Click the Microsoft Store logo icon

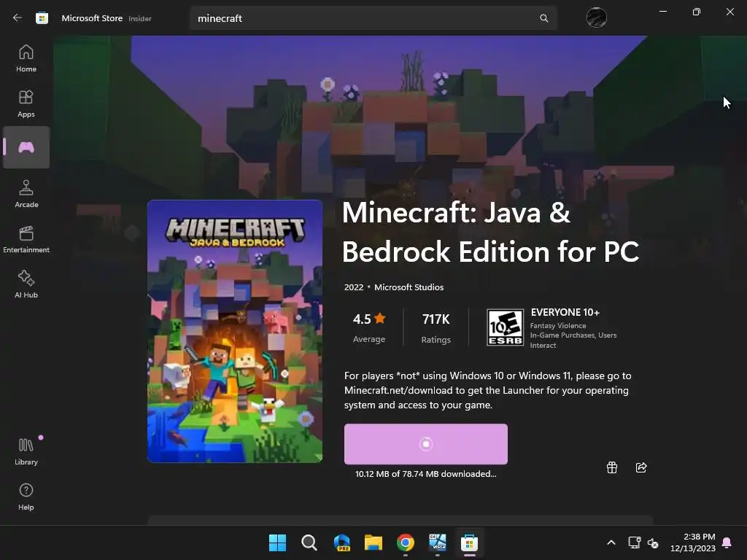[x=42, y=18]
